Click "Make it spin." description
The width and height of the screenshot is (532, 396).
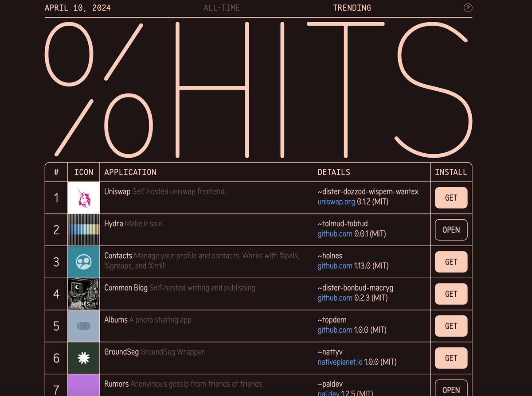click(145, 224)
